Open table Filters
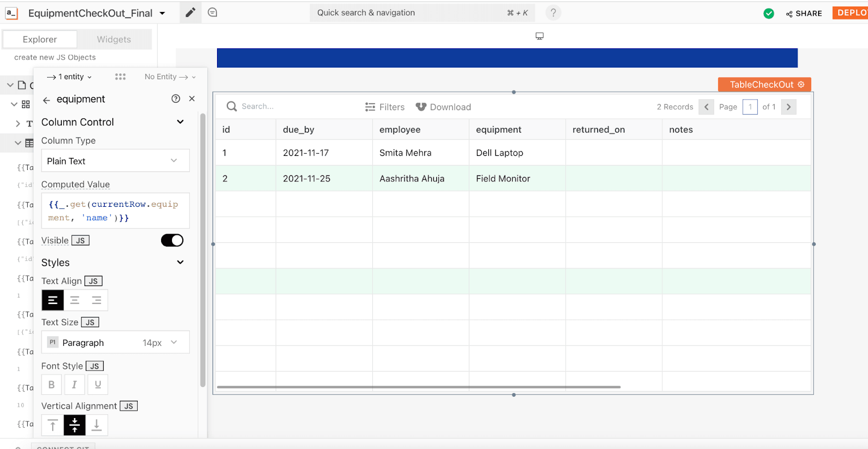The width and height of the screenshot is (868, 449). coord(385,107)
